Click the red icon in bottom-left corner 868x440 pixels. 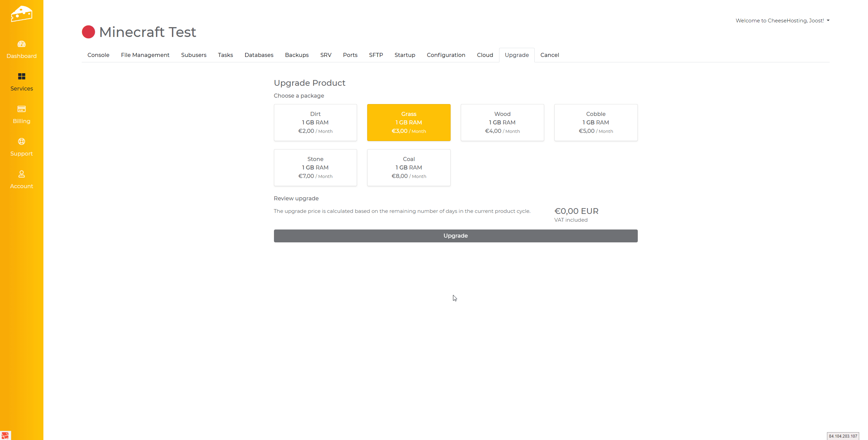5,436
